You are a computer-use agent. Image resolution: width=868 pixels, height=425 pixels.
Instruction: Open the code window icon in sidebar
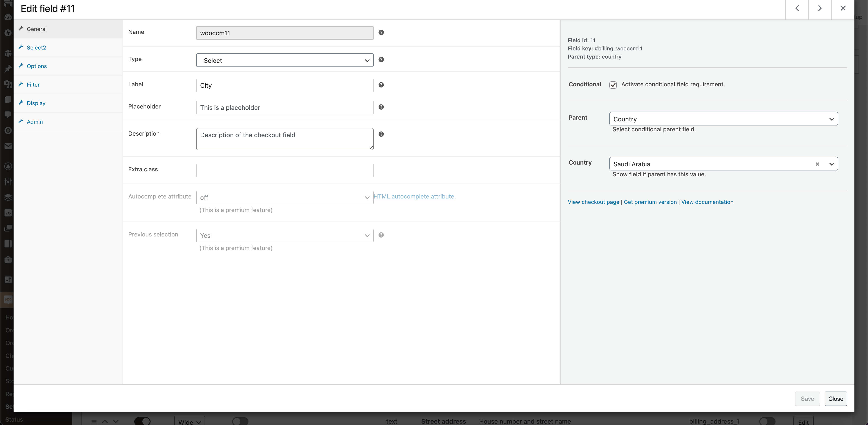coord(8,213)
